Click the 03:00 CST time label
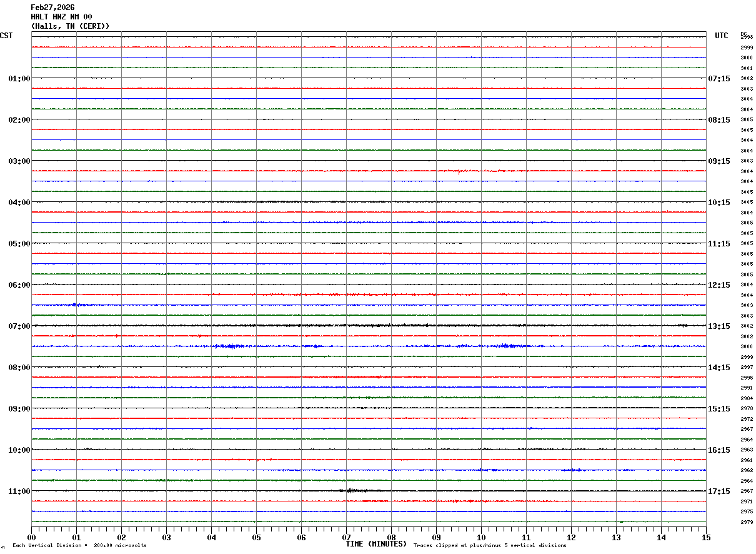The width and height of the screenshot is (756, 554). (x=19, y=161)
